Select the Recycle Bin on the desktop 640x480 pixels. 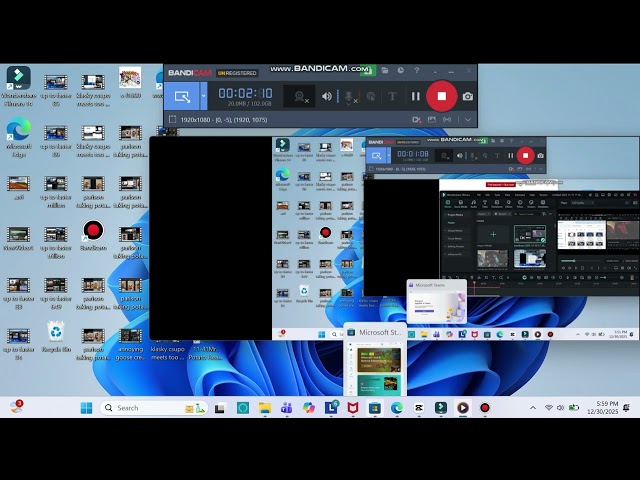pyautogui.click(x=56, y=336)
